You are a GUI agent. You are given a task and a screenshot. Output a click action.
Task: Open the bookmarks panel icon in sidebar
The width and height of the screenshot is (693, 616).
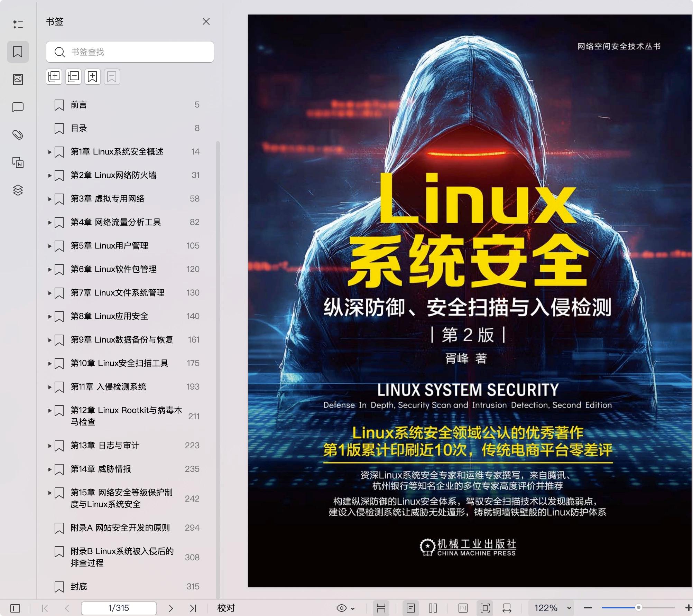pyautogui.click(x=18, y=52)
